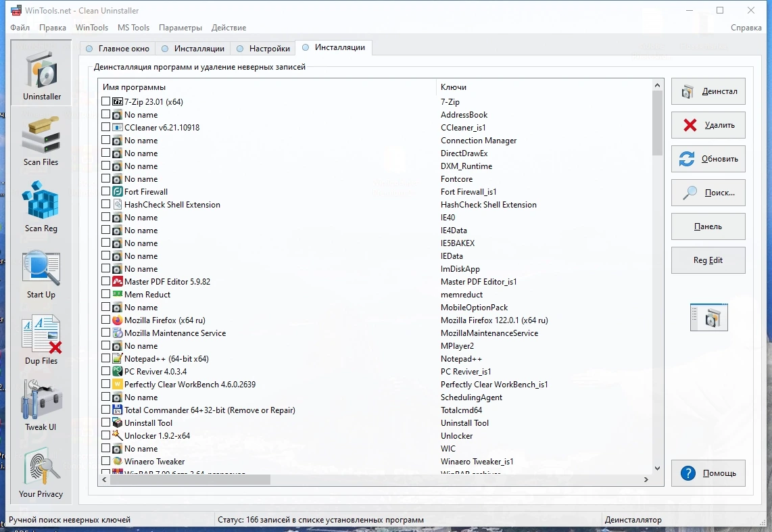Click the Mem Reduct icon

coord(117,294)
